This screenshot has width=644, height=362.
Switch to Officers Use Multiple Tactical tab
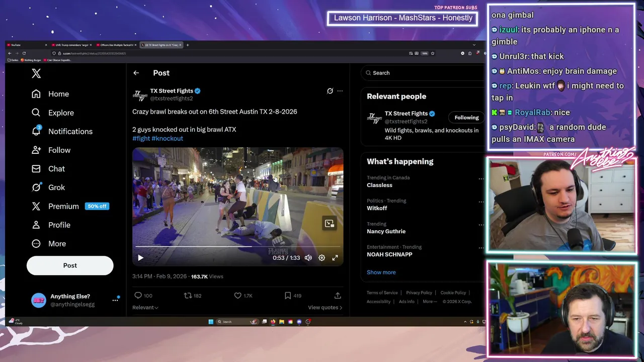click(117, 45)
